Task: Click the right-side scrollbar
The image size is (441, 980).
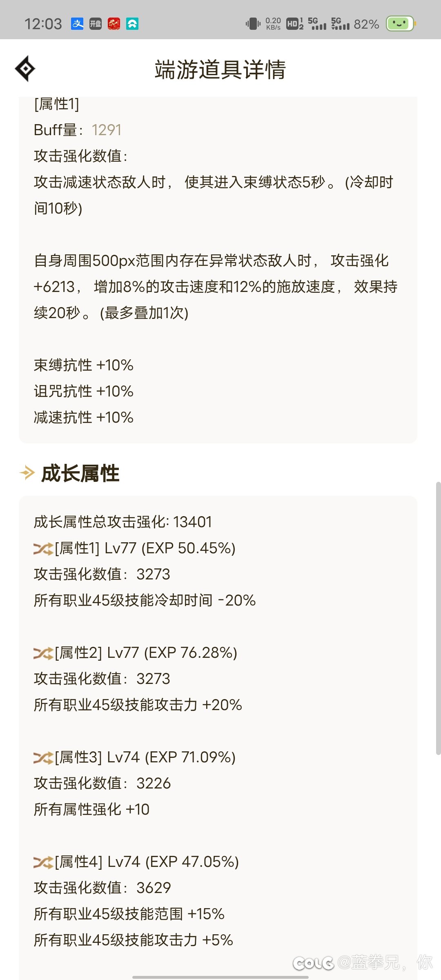Action: (438, 618)
